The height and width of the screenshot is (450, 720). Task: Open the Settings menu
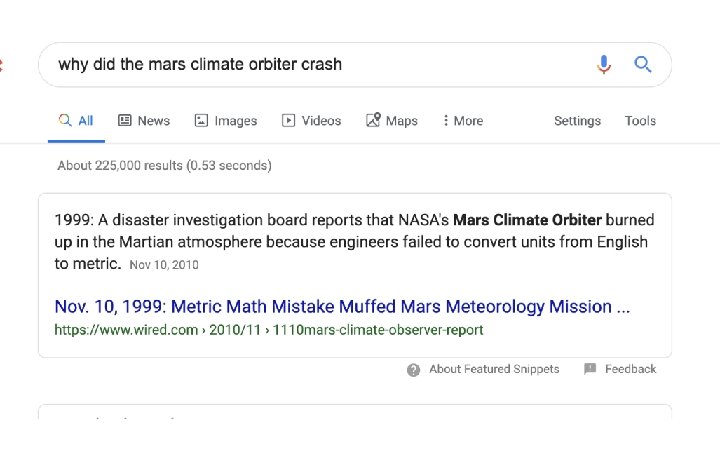point(577,121)
